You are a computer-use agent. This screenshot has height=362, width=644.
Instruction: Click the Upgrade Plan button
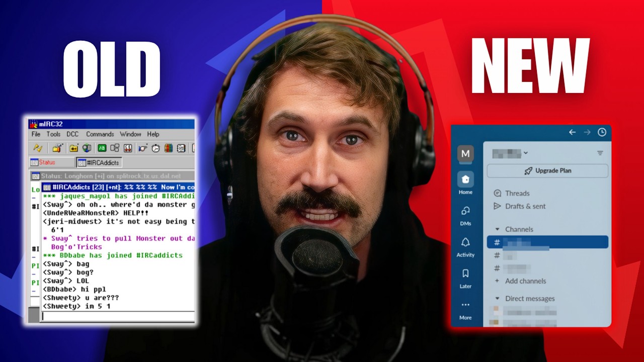(x=547, y=171)
